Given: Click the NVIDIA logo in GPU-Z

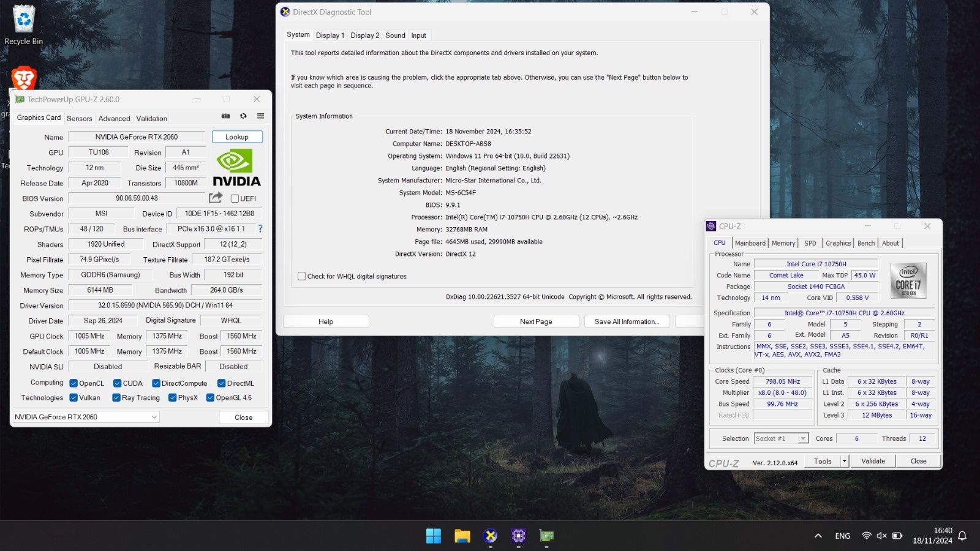Looking at the screenshot, I should [x=236, y=168].
